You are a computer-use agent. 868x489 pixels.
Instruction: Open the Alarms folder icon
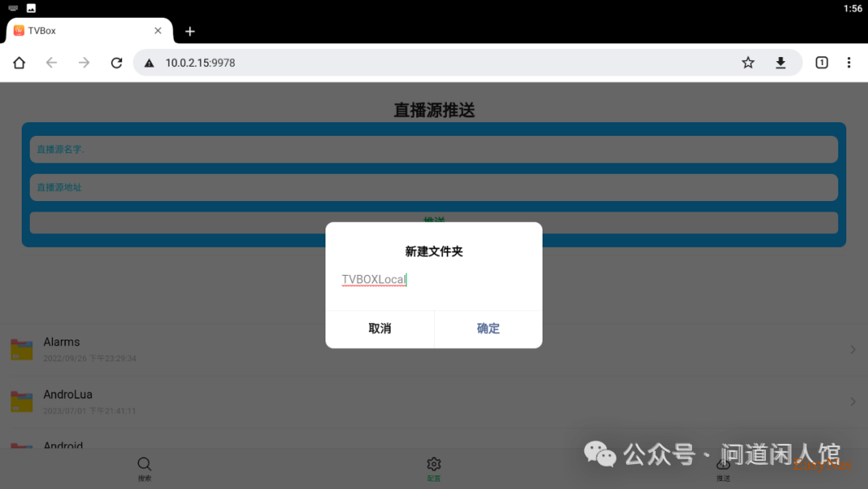point(22,349)
